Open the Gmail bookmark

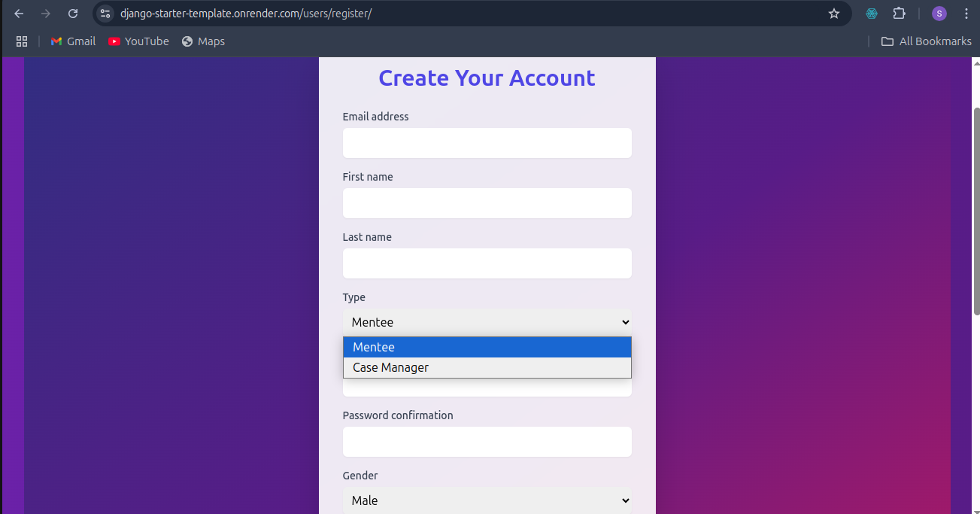(73, 41)
